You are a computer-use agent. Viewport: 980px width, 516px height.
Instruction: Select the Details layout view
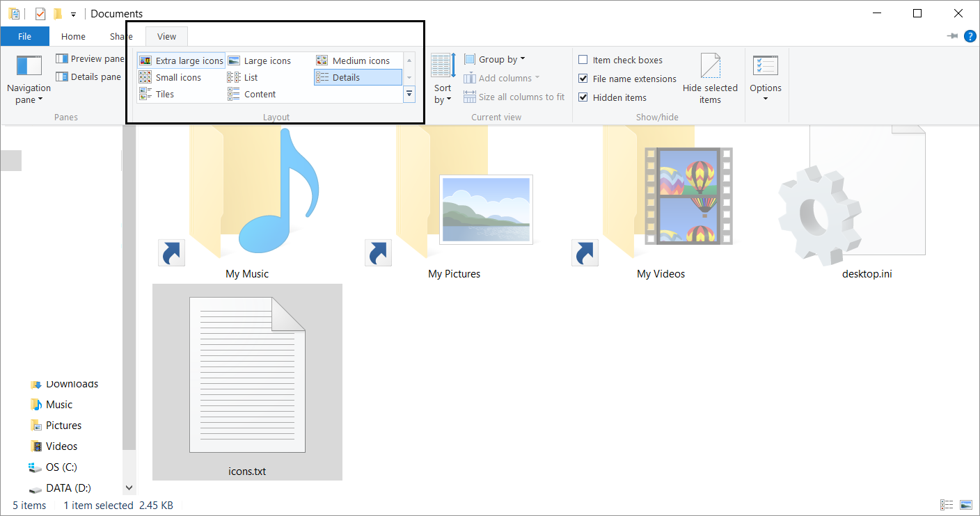[x=357, y=77]
